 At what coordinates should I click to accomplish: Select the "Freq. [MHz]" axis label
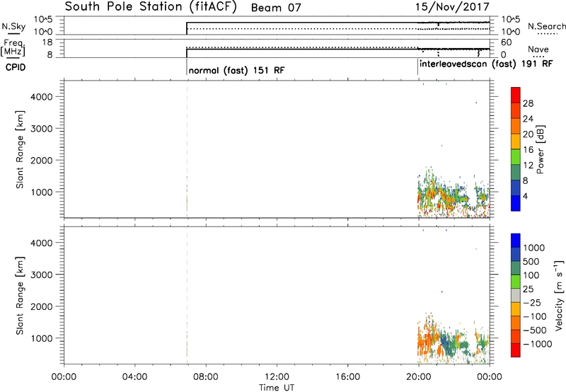(13, 47)
